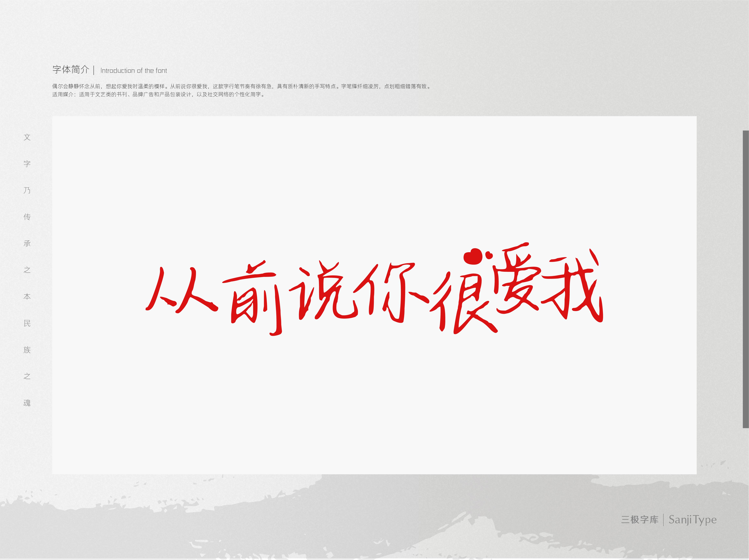Click the red heart shape above 很
The image size is (749, 560).
pos(473,256)
